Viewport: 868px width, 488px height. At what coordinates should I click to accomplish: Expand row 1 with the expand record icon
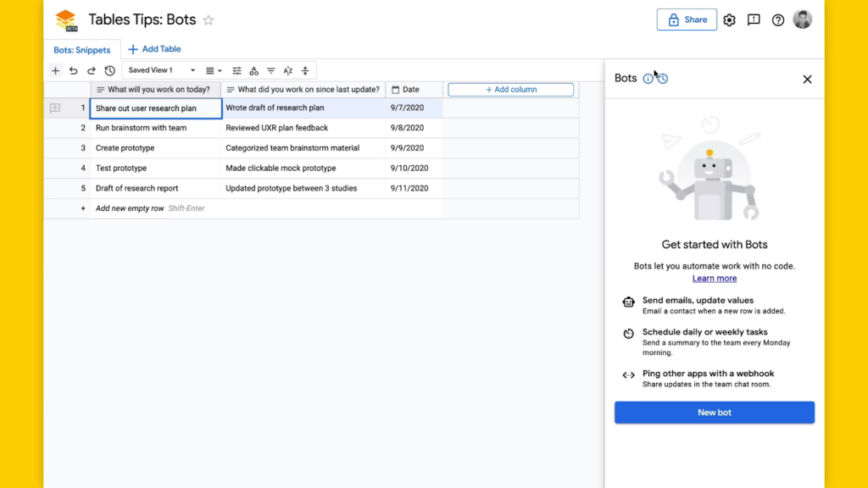[x=55, y=108]
